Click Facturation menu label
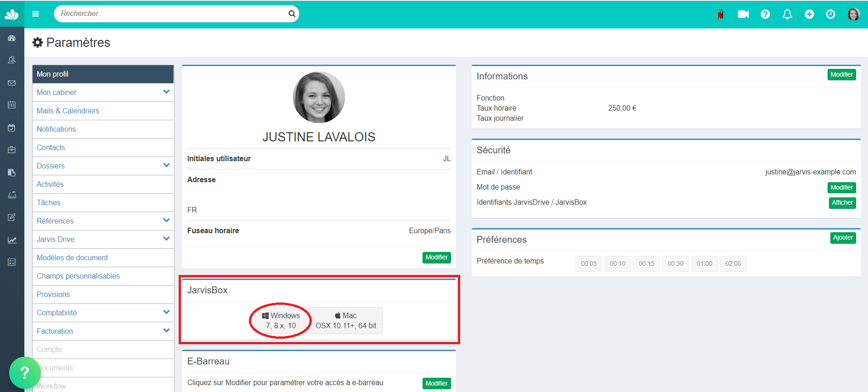868x392 pixels. pyautogui.click(x=55, y=331)
